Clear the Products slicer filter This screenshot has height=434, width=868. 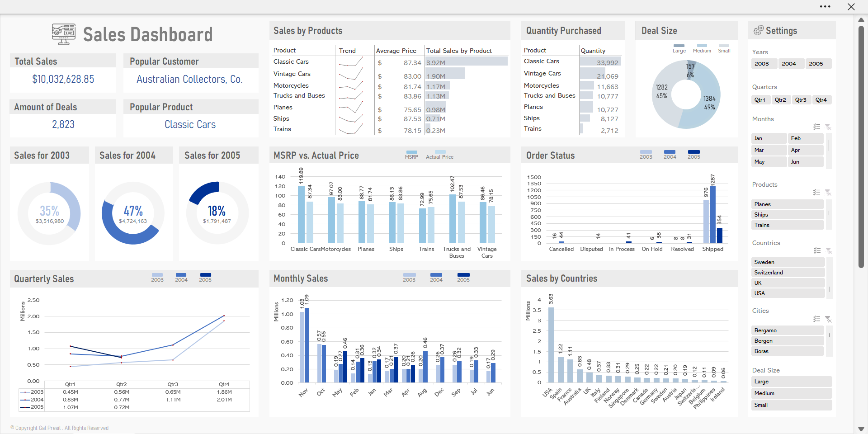click(x=828, y=193)
